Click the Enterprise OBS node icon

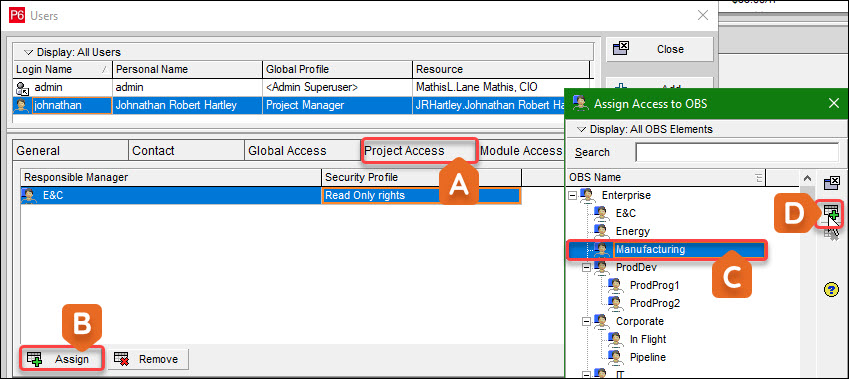pyautogui.click(x=586, y=195)
